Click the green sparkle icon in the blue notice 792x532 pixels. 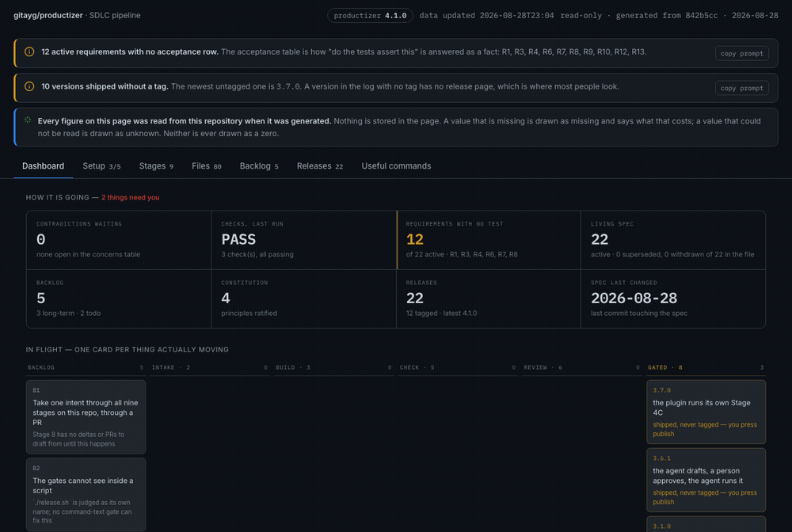28,120
